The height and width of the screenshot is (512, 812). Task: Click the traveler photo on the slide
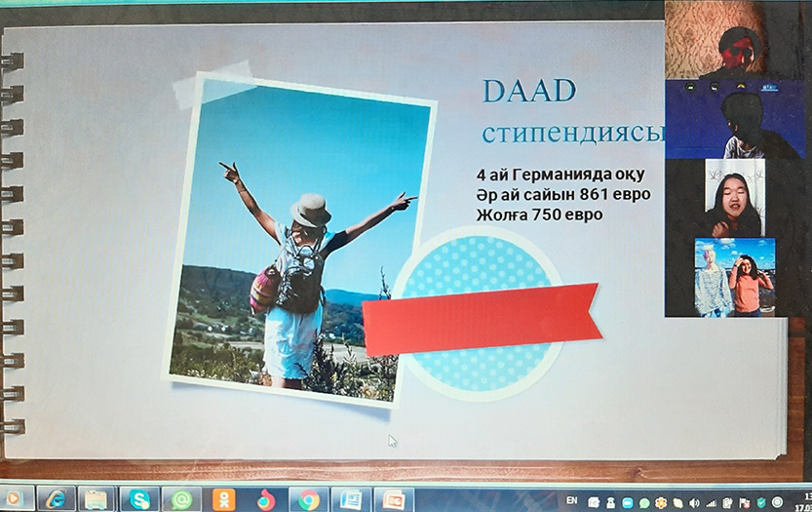pyautogui.click(x=299, y=241)
